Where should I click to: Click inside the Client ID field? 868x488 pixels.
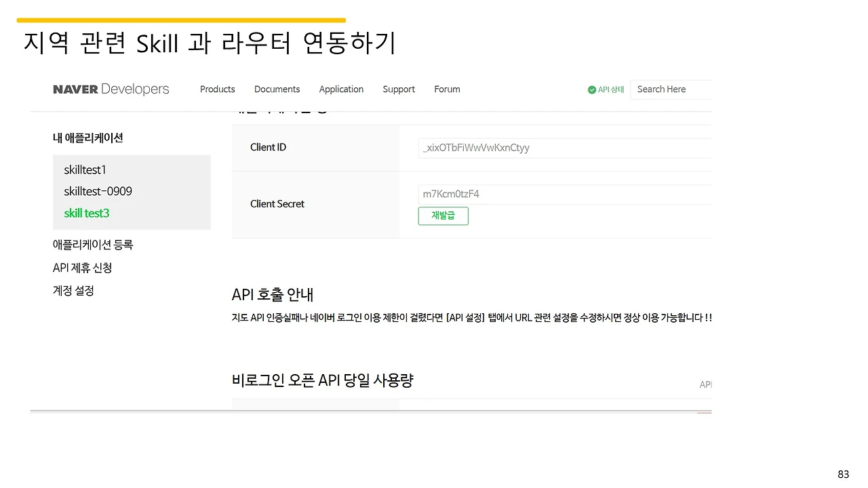[564, 147]
